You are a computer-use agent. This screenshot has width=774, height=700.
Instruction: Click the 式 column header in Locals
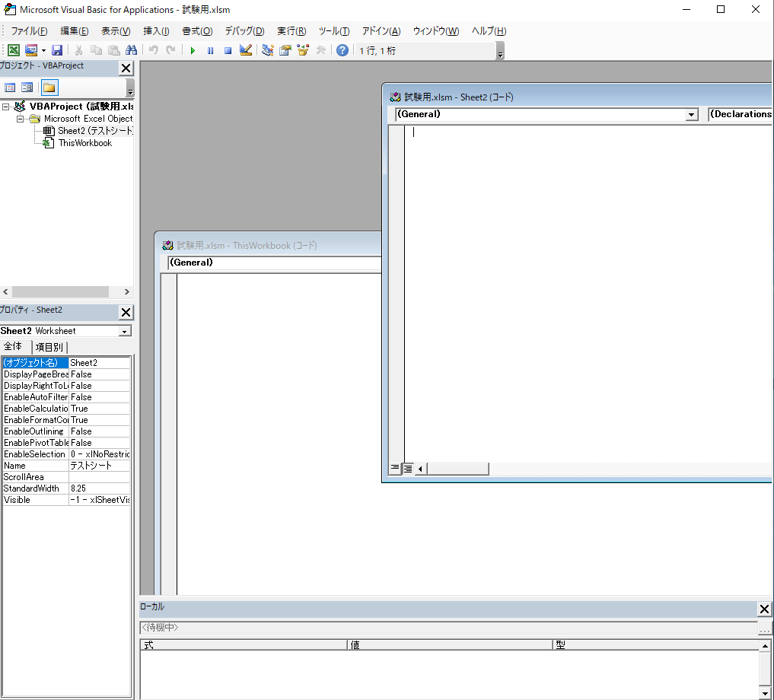[x=244, y=644]
